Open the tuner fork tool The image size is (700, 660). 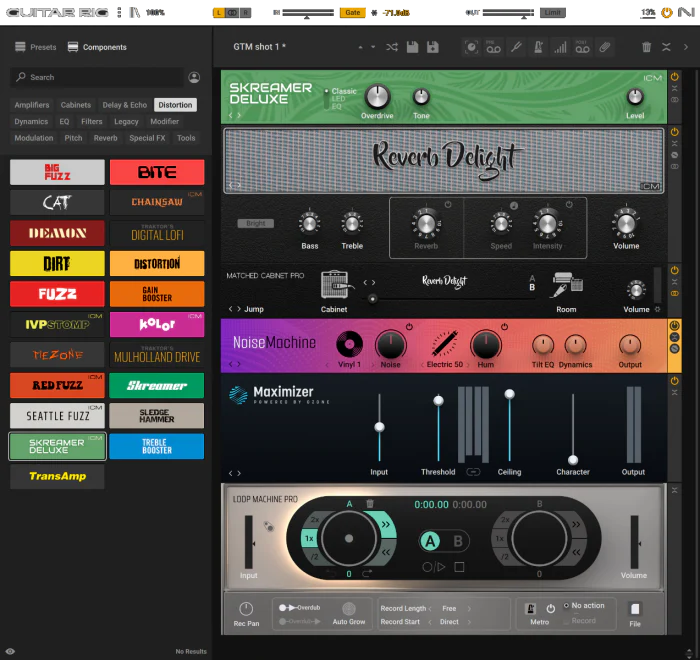click(x=517, y=47)
